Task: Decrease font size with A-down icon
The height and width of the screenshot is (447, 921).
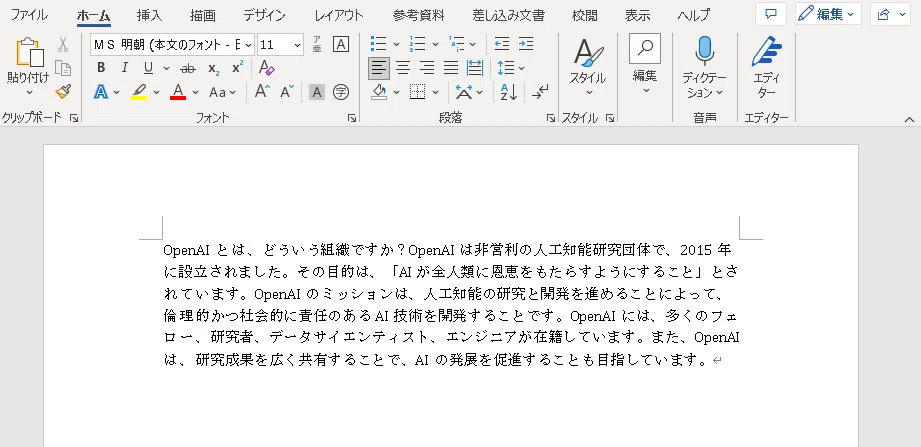Action: (287, 92)
